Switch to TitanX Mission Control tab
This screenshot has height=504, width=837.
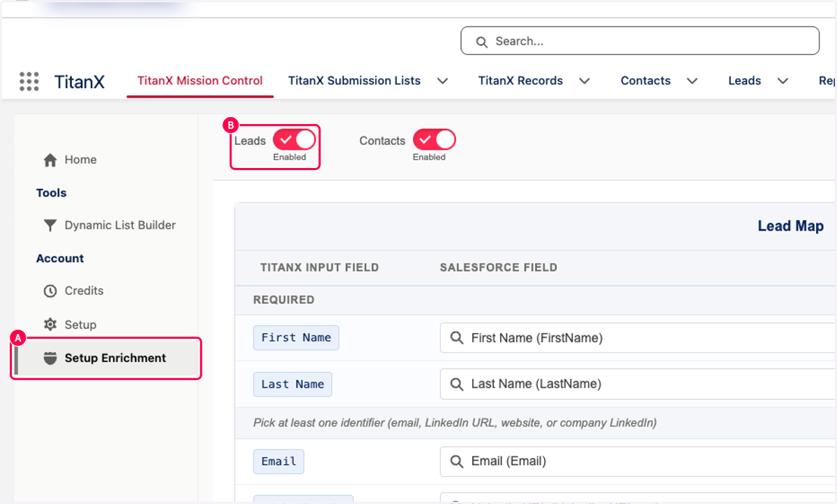(x=200, y=81)
